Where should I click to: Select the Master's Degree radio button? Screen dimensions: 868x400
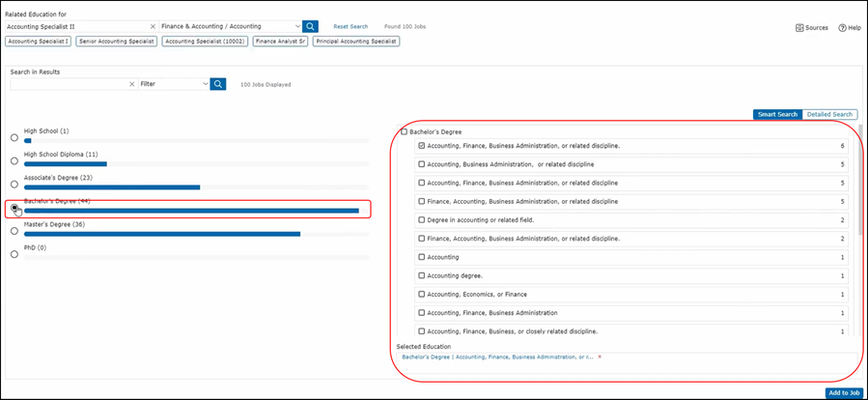click(x=14, y=231)
